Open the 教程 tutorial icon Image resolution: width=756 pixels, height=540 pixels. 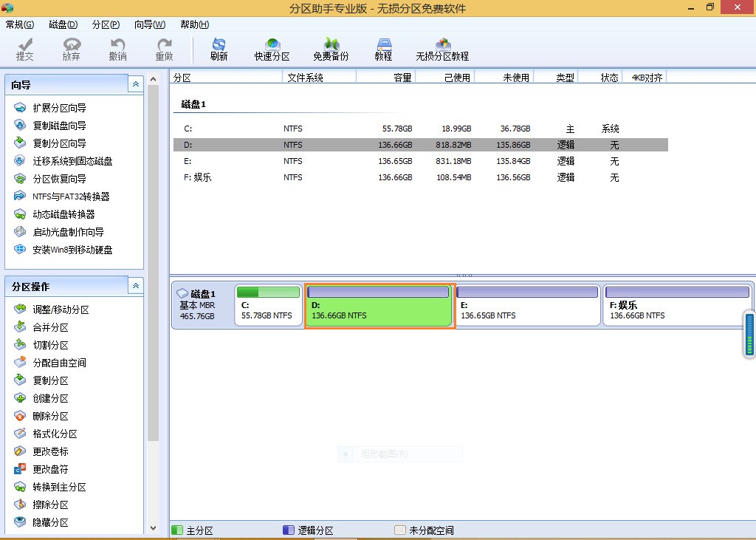click(383, 49)
